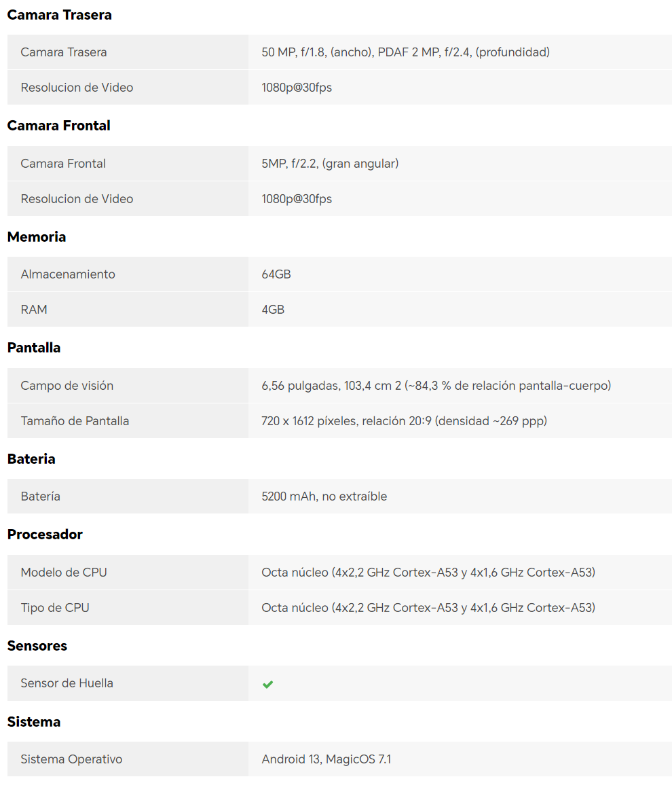This screenshot has width=672, height=796.
Task: Click the 5MP front camera spec text
Action: (330, 164)
